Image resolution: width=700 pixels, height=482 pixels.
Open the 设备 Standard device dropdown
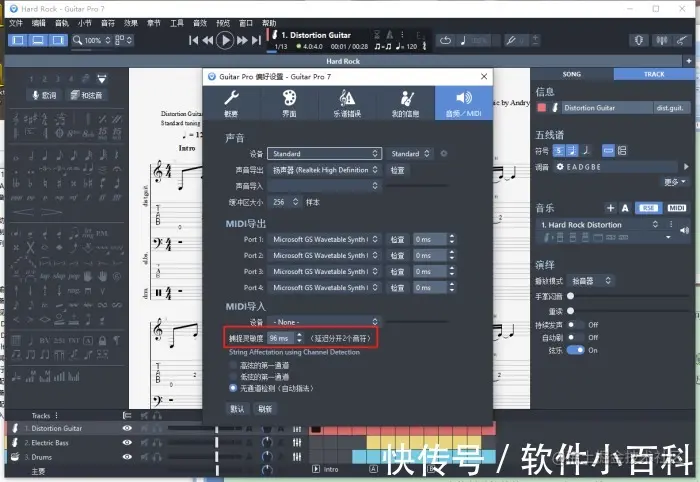325,154
